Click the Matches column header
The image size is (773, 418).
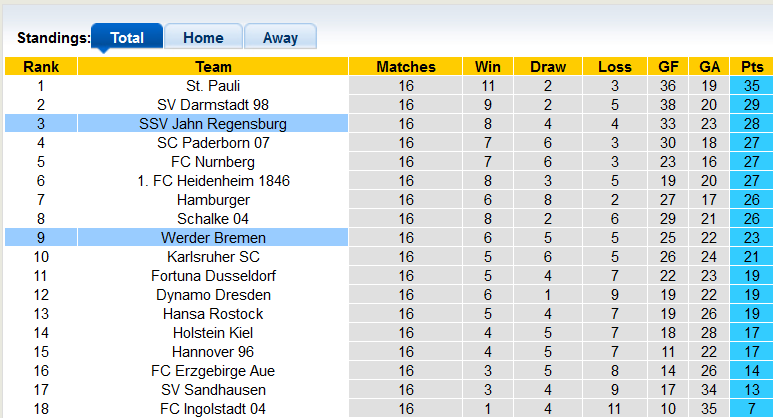point(406,67)
